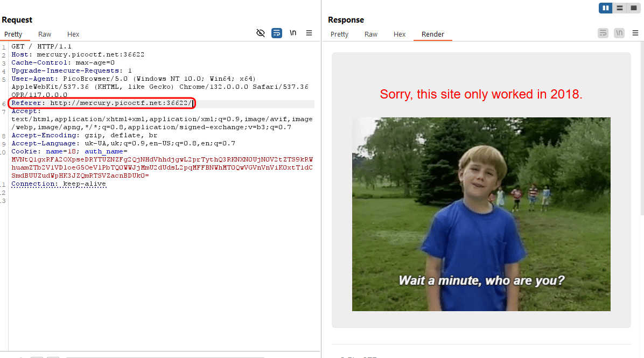Open the Request Hex tab
Screen dimensions: 644x358
point(73,34)
